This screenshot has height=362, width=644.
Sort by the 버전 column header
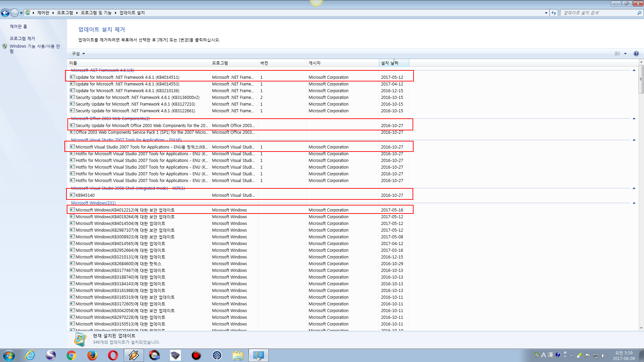282,63
